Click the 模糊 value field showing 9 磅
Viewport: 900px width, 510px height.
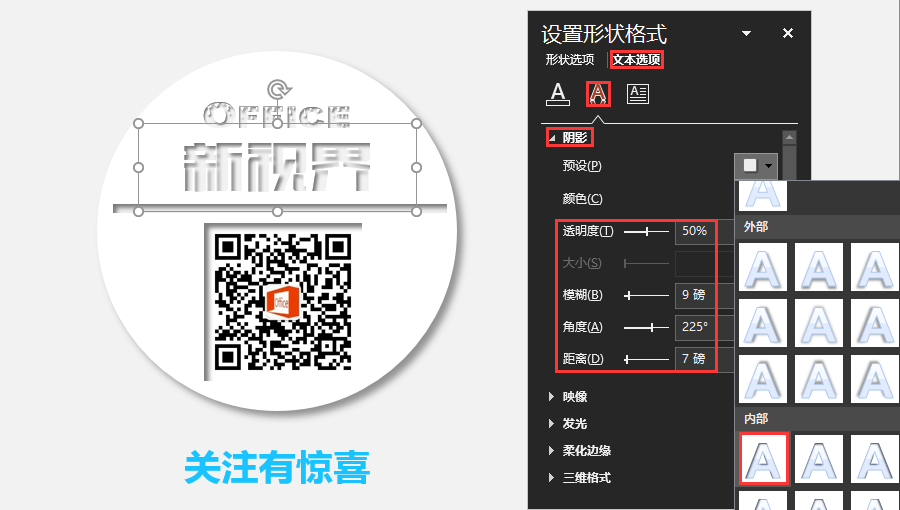(694, 295)
